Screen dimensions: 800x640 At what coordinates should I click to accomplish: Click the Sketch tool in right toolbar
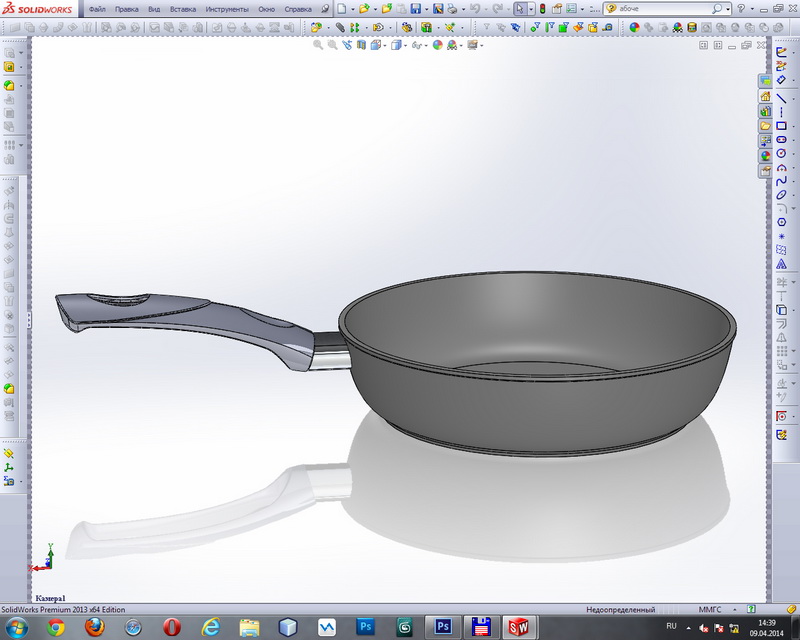(x=781, y=52)
